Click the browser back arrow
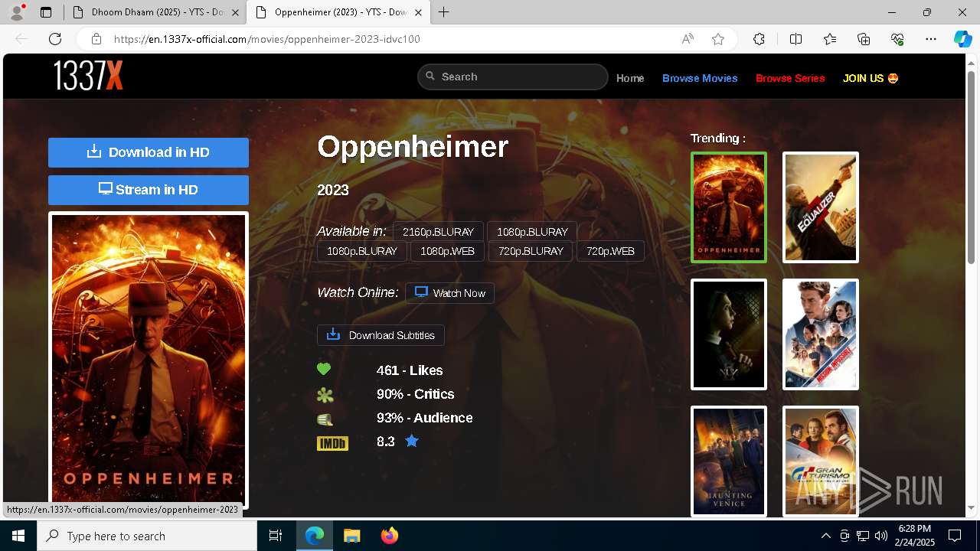 (21, 39)
